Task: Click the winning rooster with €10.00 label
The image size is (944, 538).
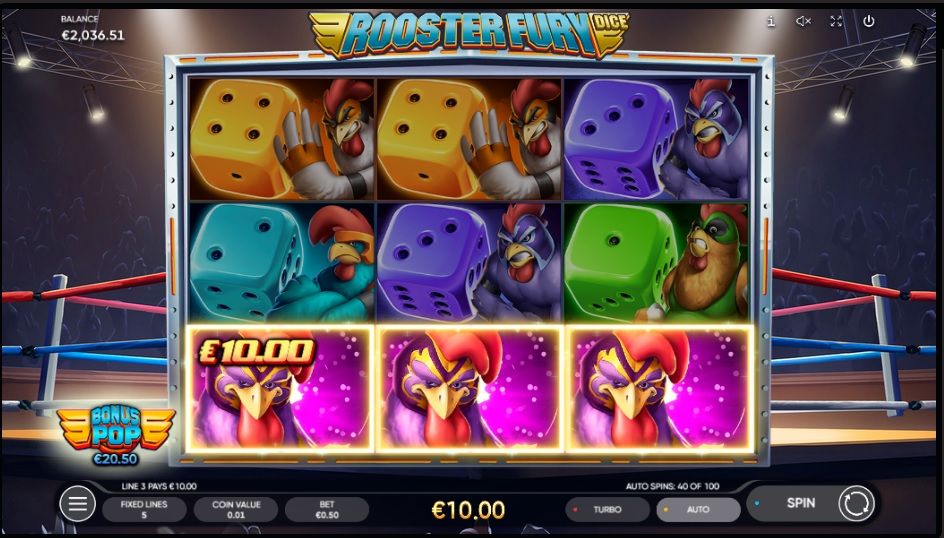Action: (x=281, y=389)
